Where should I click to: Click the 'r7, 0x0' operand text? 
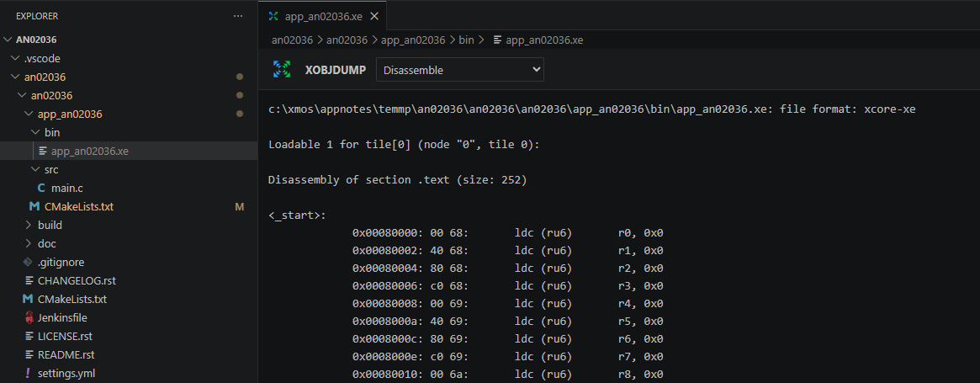click(x=641, y=358)
